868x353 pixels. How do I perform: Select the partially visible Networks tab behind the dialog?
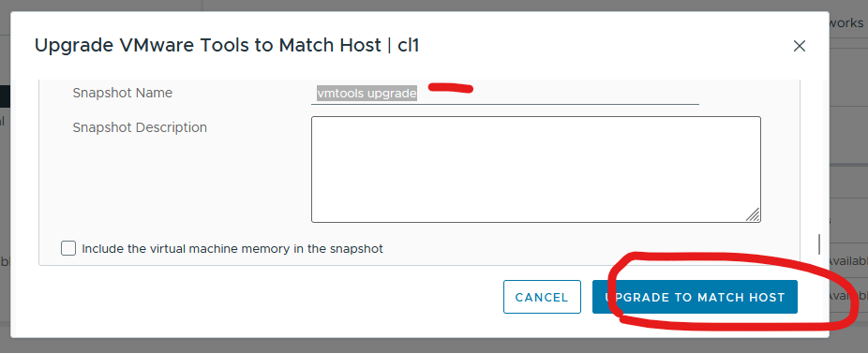point(848,23)
